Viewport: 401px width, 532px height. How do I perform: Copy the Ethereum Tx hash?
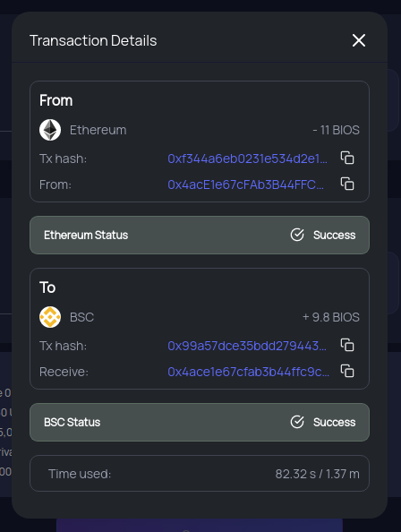347,158
